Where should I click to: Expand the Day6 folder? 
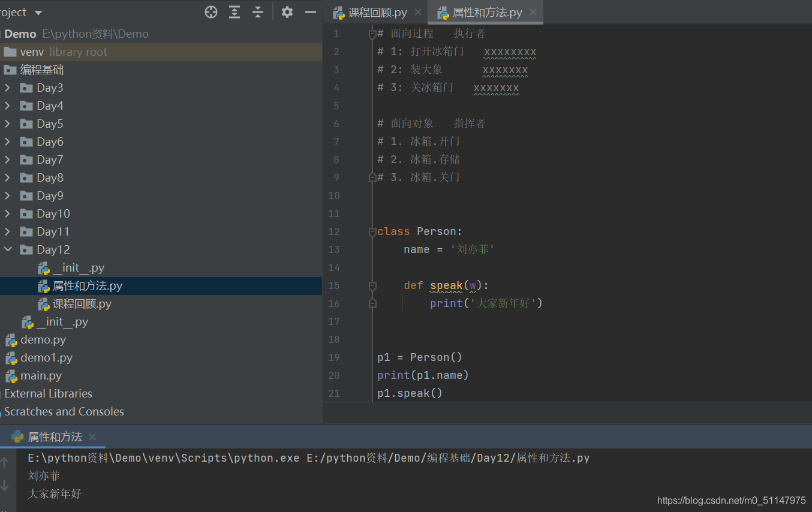click(7, 141)
